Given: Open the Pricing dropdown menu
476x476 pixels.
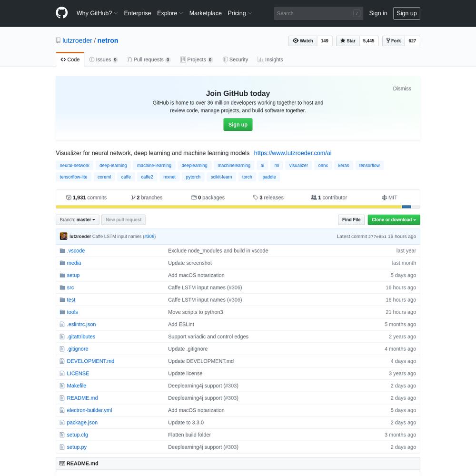Looking at the screenshot, I should tap(240, 13).
